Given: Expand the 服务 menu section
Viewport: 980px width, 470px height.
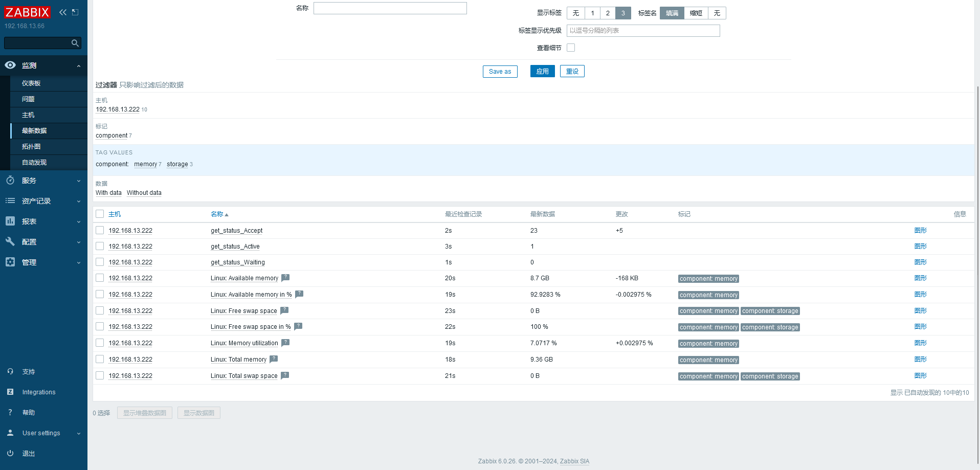Looking at the screenshot, I should point(43,181).
